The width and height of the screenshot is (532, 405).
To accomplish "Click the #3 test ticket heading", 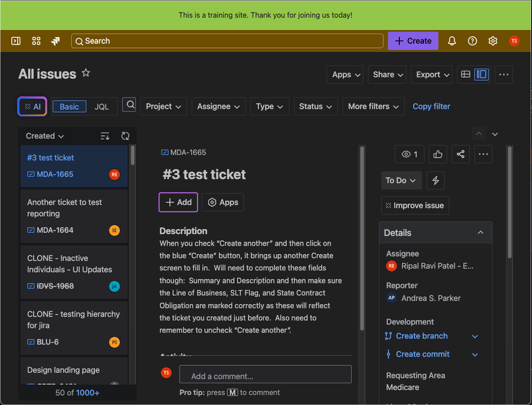I will (x=204, y=174).
